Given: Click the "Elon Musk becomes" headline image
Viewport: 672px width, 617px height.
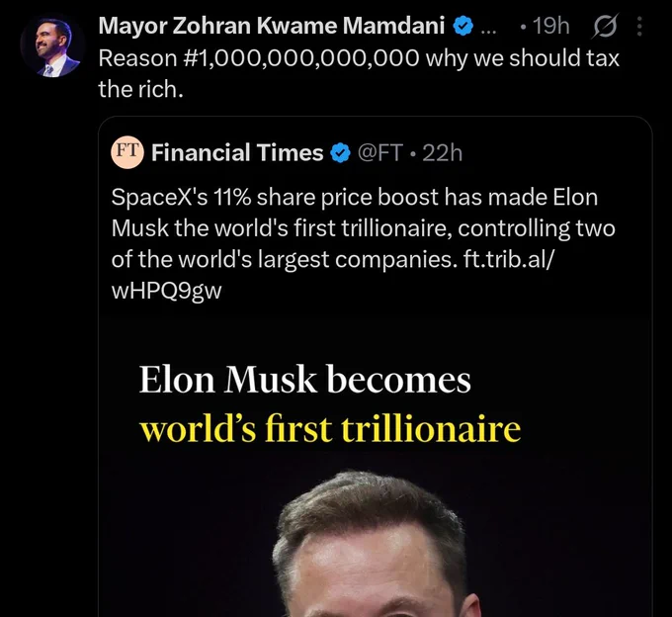Looking at the screenshot, I should (304, 380).
